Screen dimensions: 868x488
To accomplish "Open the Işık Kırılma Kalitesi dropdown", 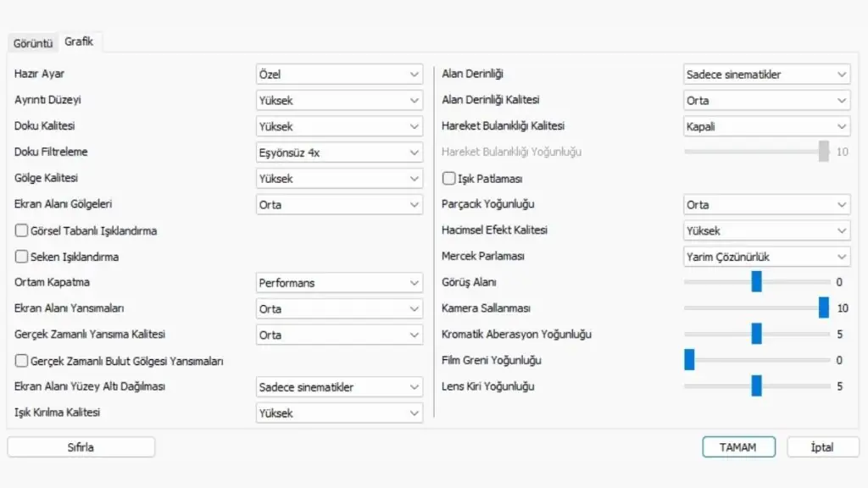I will 339,413.
